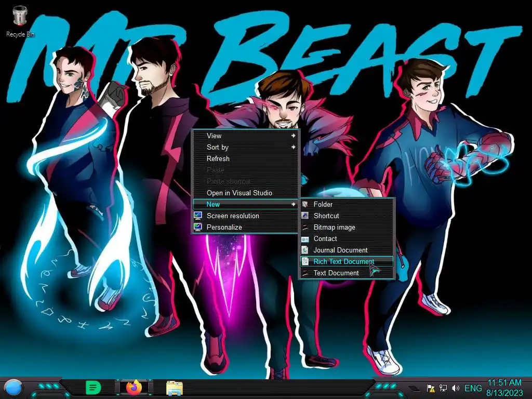Click the Rich Text Document icon
This screenshot has height=399, width=532.
pyautogui.click(x=305, y=262)
